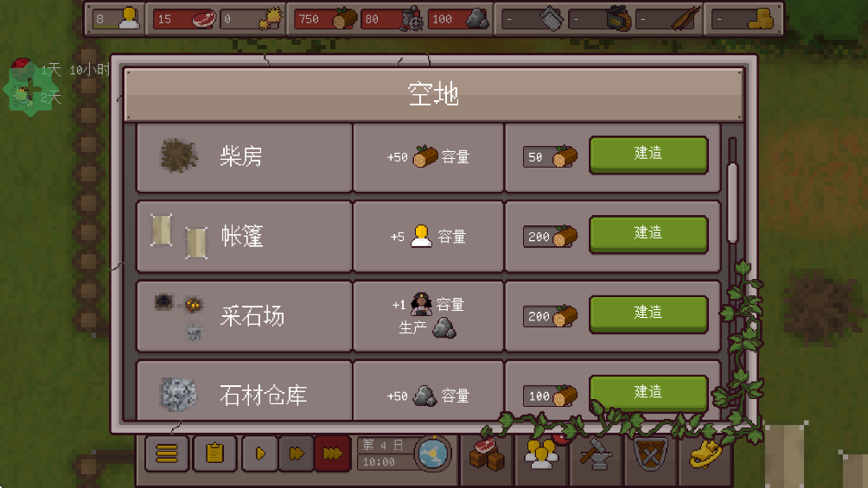Open the hamburger menu icon
This screenshot has width=868, height=488.
click(167, 453)
